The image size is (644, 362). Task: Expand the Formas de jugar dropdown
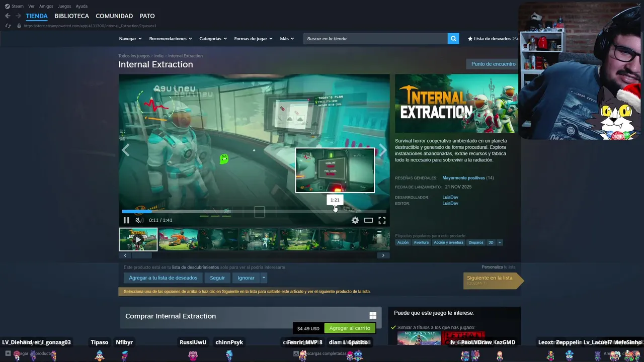253,39
